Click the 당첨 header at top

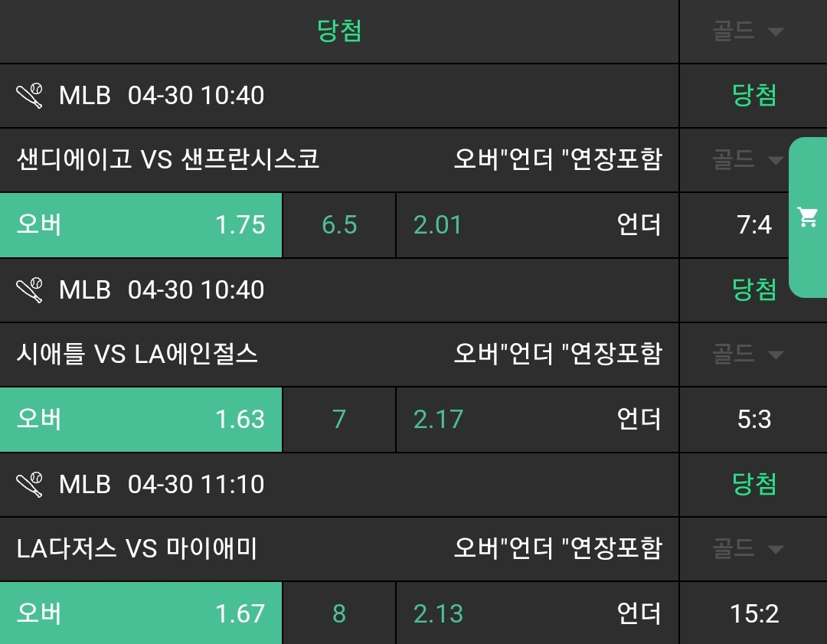[x=339, y=31]
